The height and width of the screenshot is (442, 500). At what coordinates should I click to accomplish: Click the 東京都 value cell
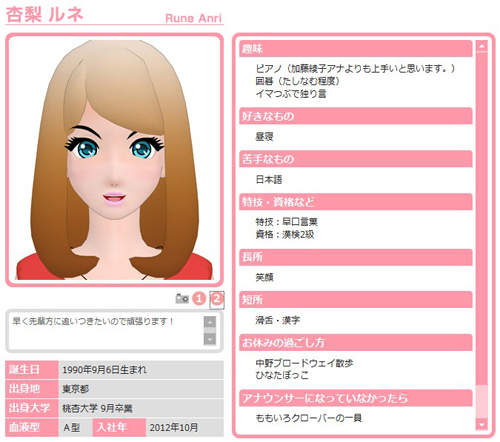click(141, 389)
